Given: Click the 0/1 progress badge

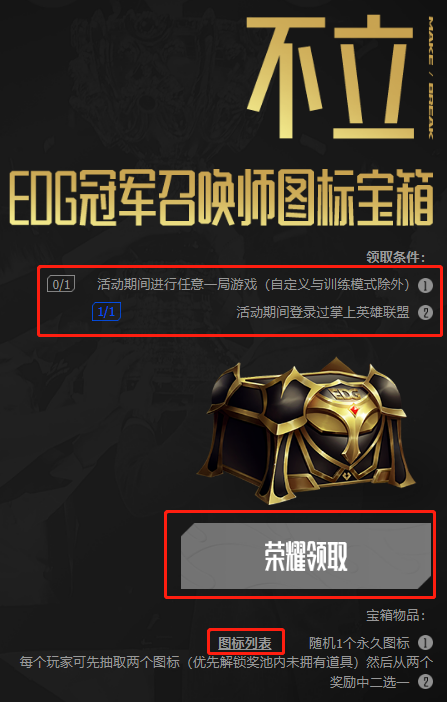Looking at the screenshot, I should coord(61,284).
